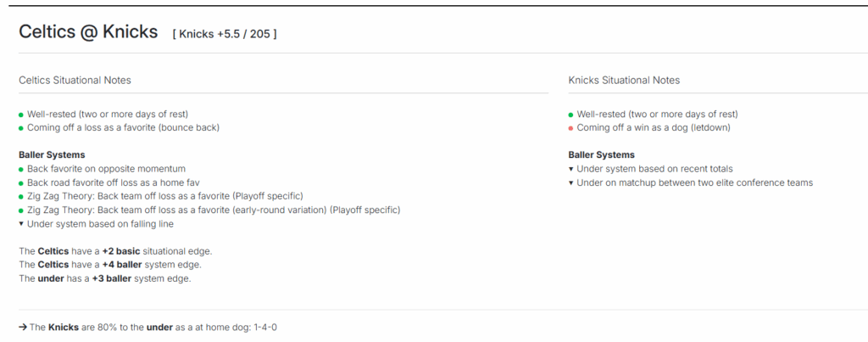The image size is (868, 342).
Task: Click the green dot next to Coming off a loss
Action: click(x=21, y=128)
